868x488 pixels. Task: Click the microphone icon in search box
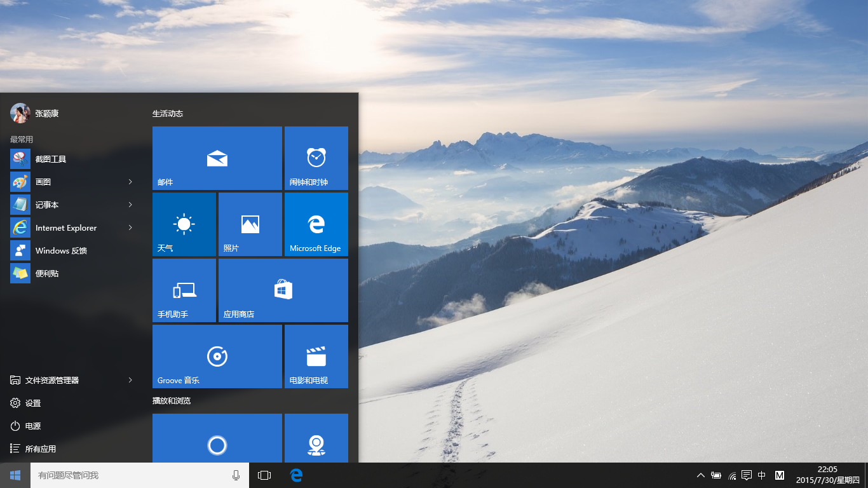point(236,475)
